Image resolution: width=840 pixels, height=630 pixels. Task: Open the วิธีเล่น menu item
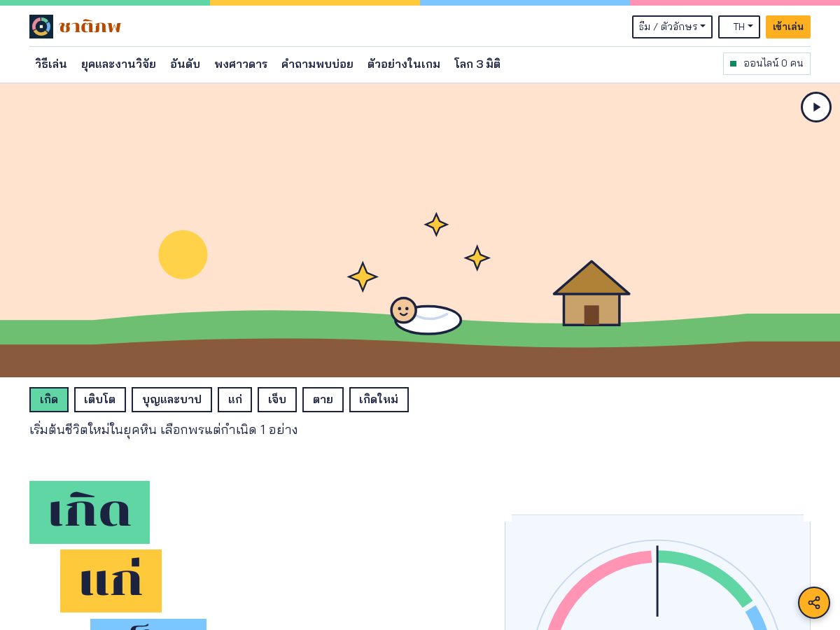(51, 64)
